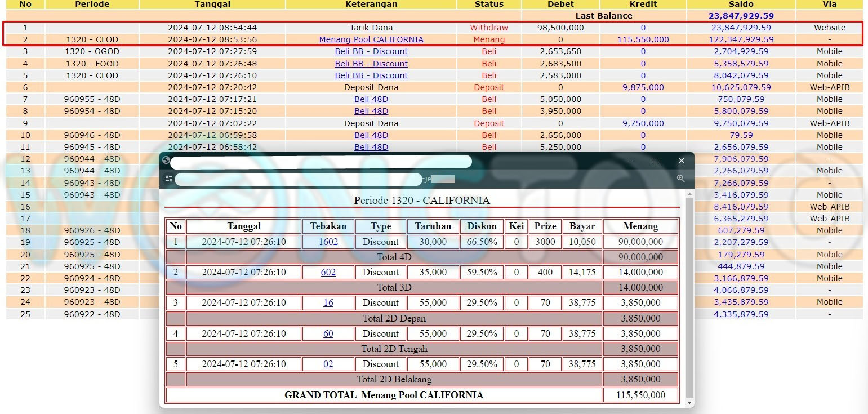Click the globe icon in popup title bar
This screenshot has width=868, height=414.
pyautogui.click(x=166, y=161)
